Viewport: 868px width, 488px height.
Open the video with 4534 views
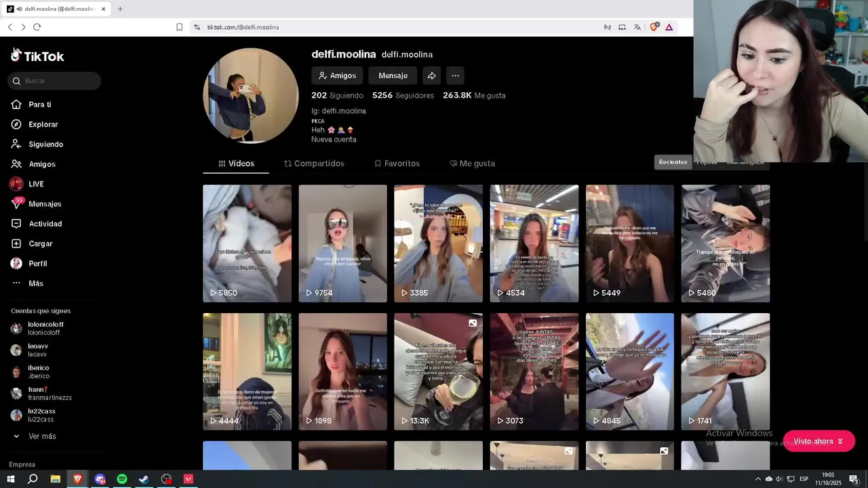[x=534, y=243]
